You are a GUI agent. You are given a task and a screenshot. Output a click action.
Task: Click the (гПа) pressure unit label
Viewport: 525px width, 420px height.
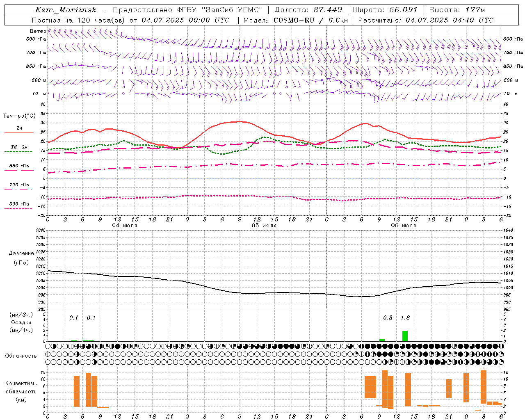[x=21, y=263]
